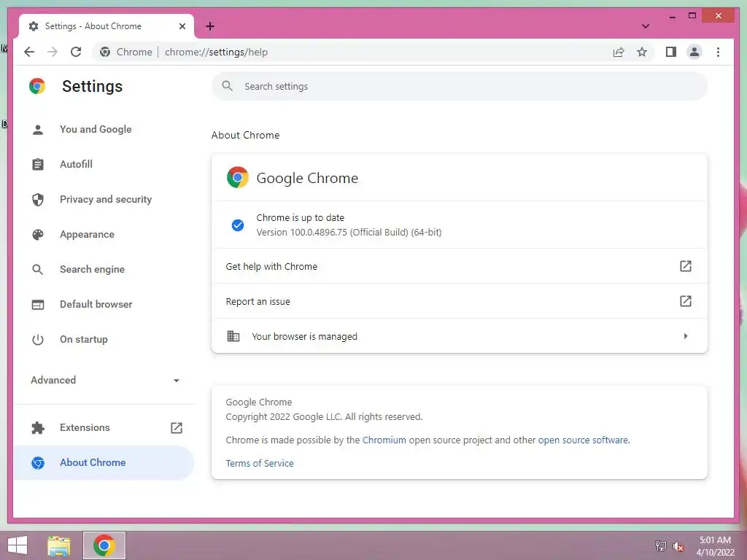The height and width of the screenshot is (560, 747).
Task: Expand the Advanced section
Action: pyautogui.click(x=105, y=380)
